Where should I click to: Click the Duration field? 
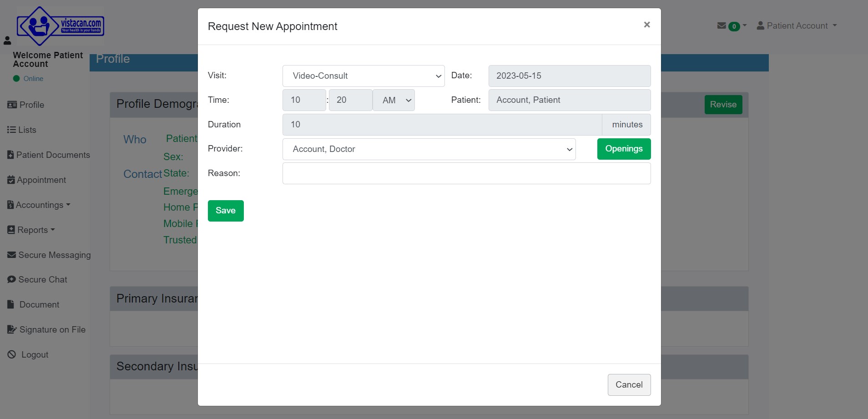click(x=442, y=125)
